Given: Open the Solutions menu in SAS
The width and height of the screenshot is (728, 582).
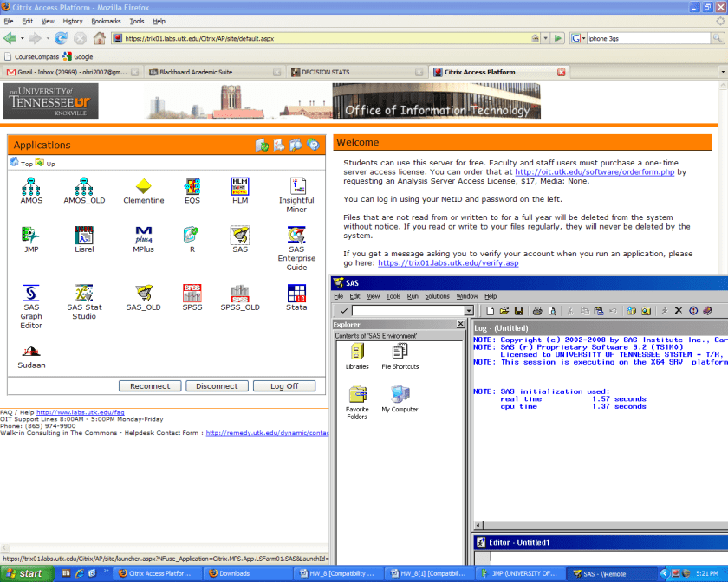Looking at the screenshot, I should [437, 296].
